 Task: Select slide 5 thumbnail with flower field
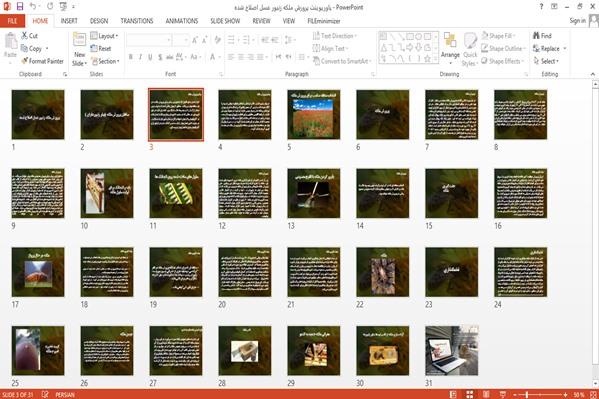(314, 115)
